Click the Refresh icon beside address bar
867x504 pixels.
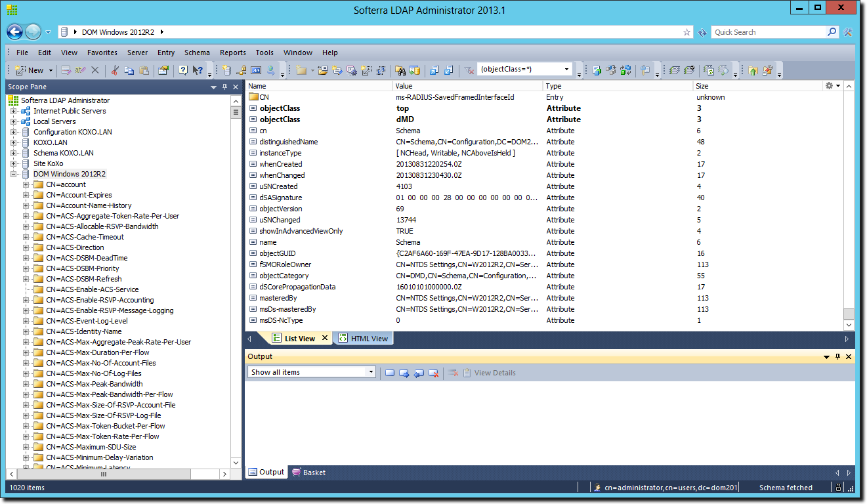click(702, 32)
